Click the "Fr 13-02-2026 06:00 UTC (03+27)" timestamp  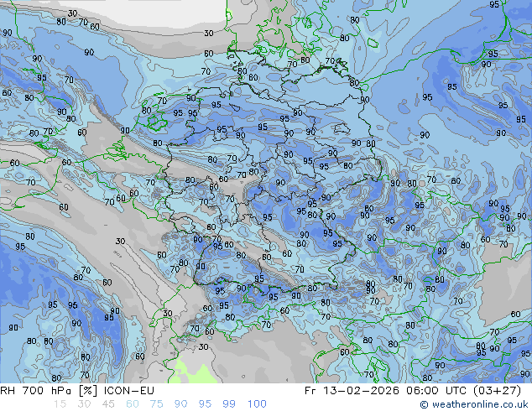point(413,391)
